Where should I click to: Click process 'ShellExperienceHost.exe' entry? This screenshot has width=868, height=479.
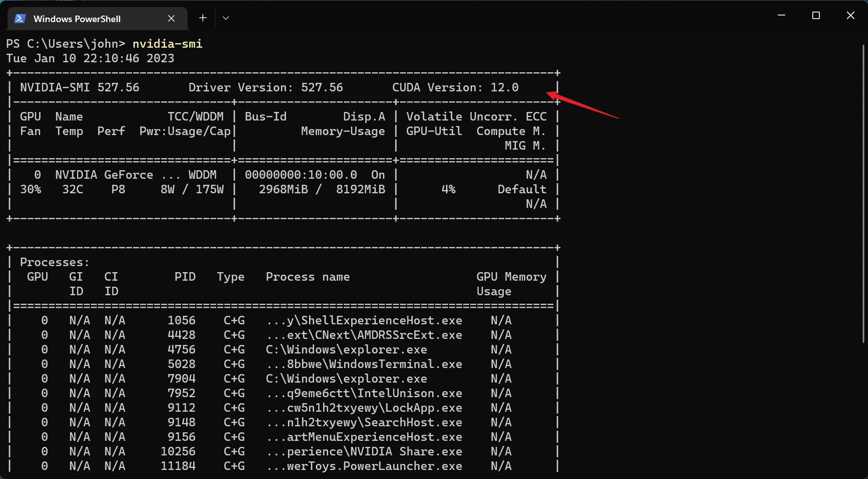[x=364, y=320]
